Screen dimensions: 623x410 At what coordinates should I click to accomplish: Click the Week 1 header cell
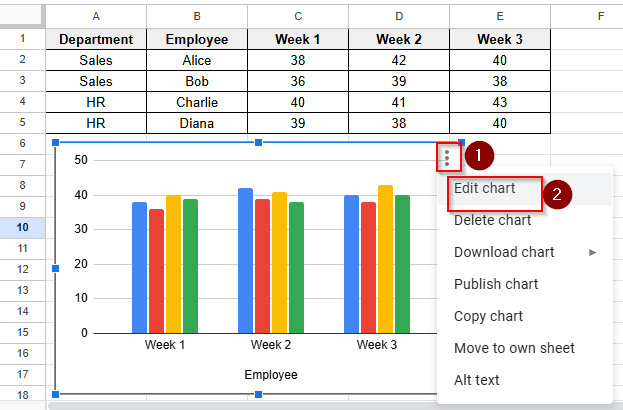pos(298,39)
